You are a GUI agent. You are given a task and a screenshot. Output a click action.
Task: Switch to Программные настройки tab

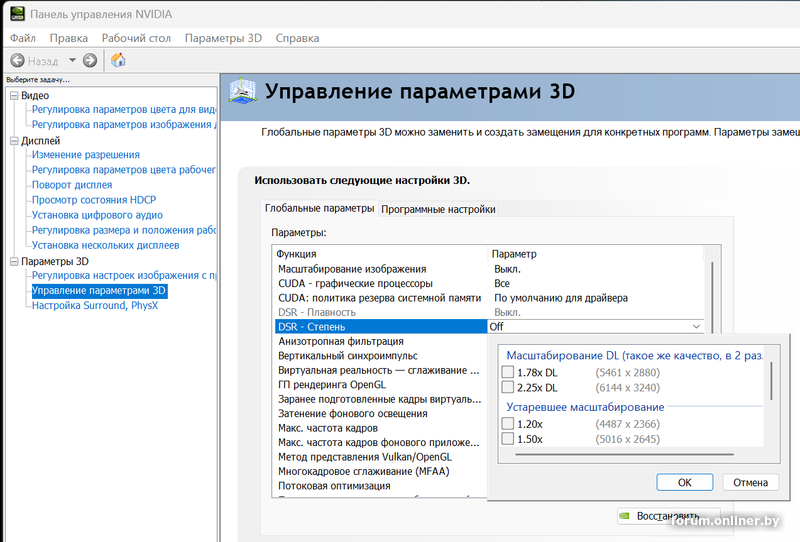438,209
